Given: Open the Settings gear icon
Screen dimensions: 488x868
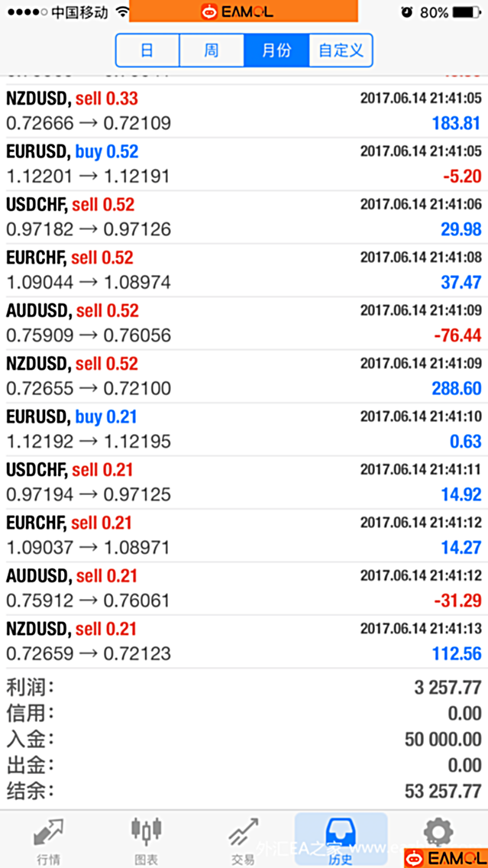Looking at the screenshot, I should (438, 831).
